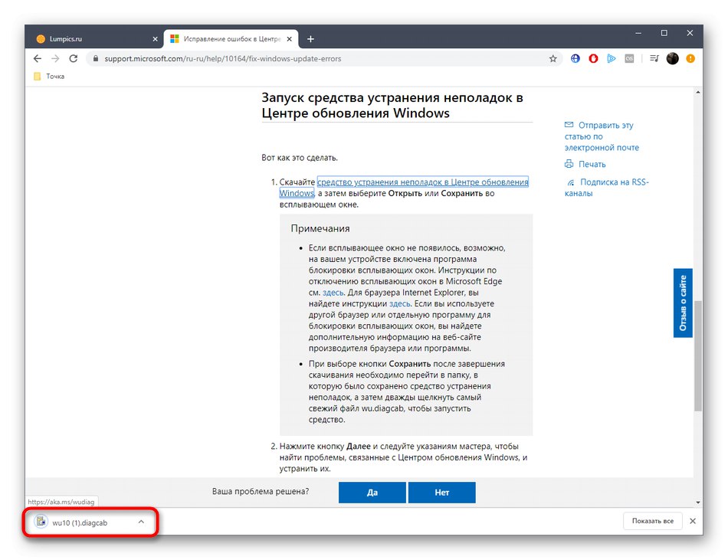Click the Примечания heading text
Viewport: 728px width, 560px height.
click(320, 228)
